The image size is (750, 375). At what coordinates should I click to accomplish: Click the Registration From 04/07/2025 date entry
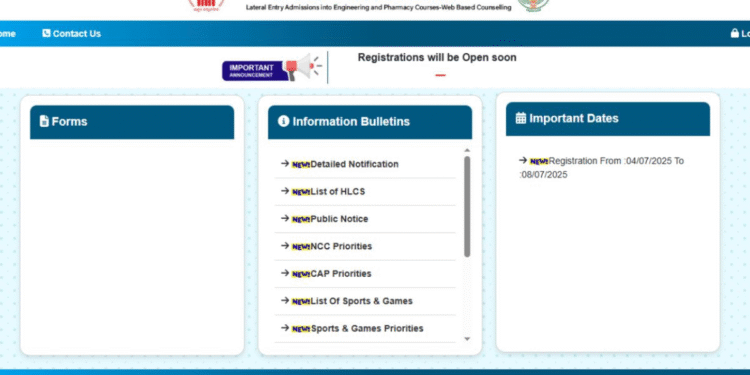(x=602, y=168)
